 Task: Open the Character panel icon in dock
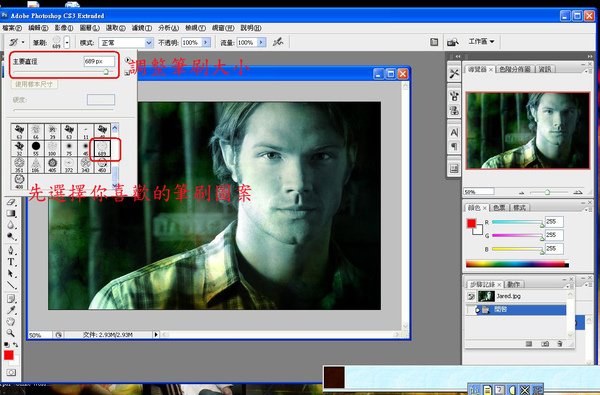point(454,132)
